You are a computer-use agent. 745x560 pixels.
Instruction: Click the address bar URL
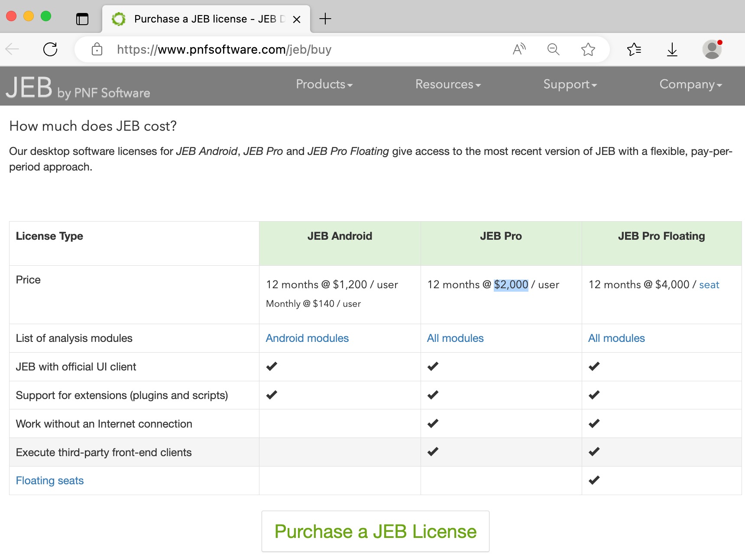pos(224,49)
